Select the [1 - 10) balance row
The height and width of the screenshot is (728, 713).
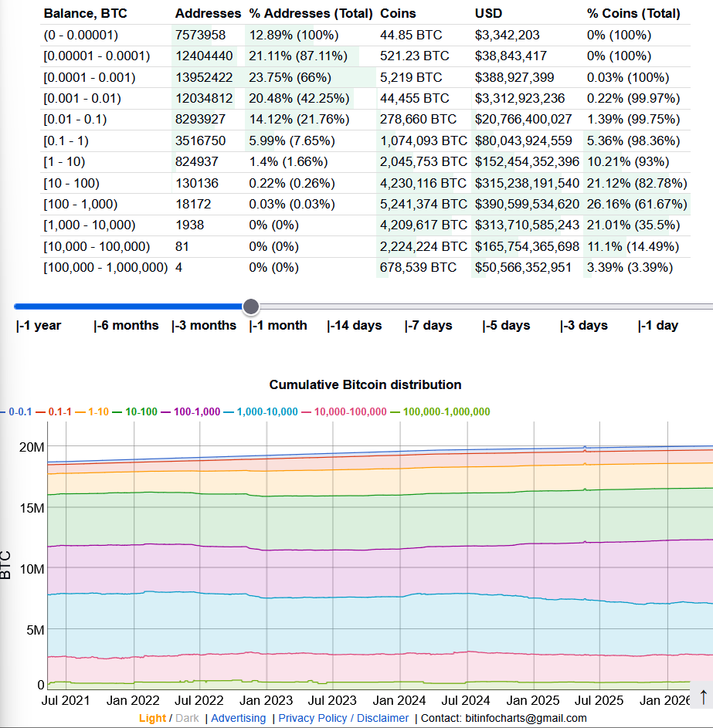coord(365,161)
